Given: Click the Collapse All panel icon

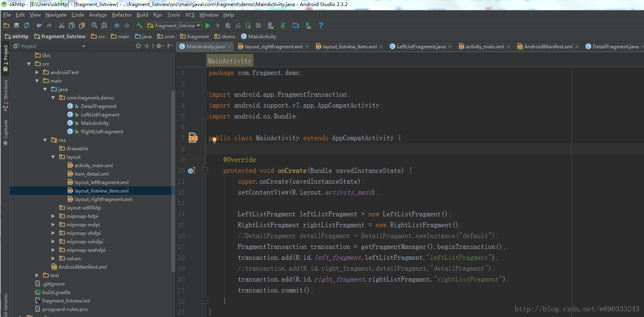Looking at the screenshot, I should click(x=147, y=46).
